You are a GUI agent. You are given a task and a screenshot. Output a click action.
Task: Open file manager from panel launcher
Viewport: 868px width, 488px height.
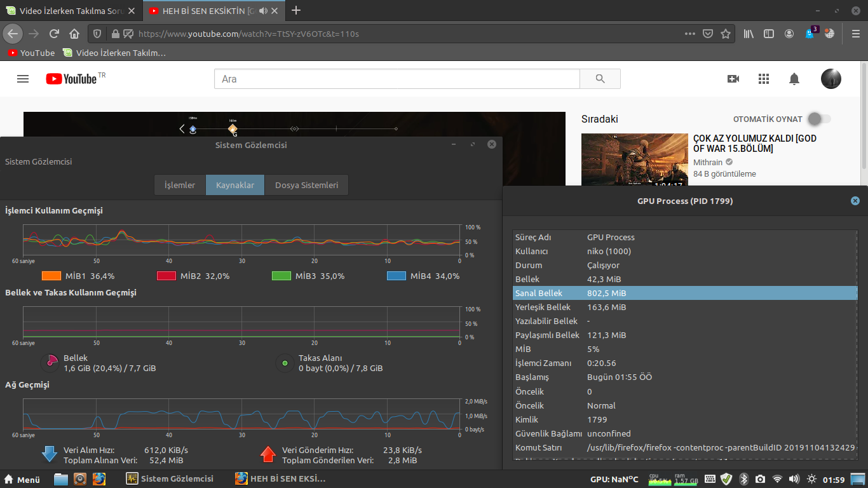point(61,478)
